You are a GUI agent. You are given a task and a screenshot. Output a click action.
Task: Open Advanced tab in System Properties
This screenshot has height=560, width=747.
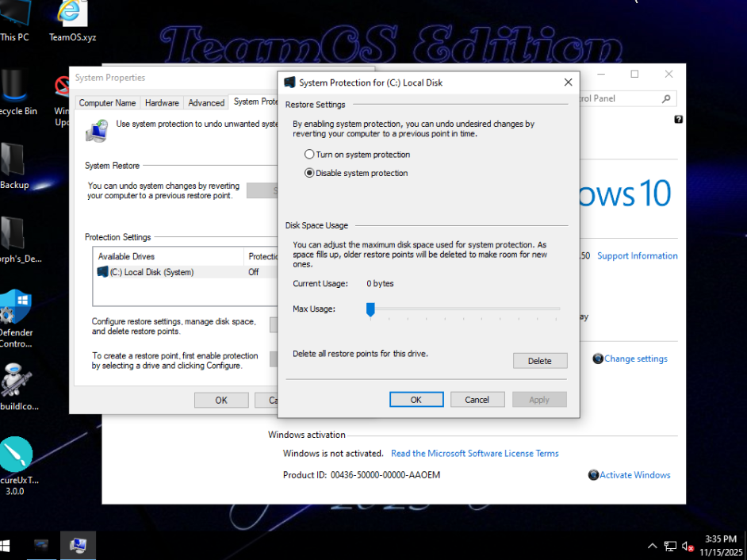[x=206, y=103]
